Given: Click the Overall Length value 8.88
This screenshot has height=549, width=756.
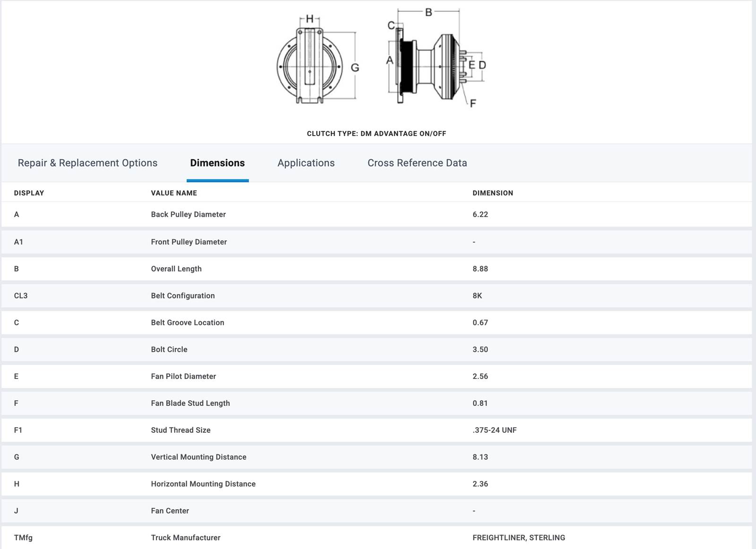Looking at the screenshot, I should [x=480, y=269].
